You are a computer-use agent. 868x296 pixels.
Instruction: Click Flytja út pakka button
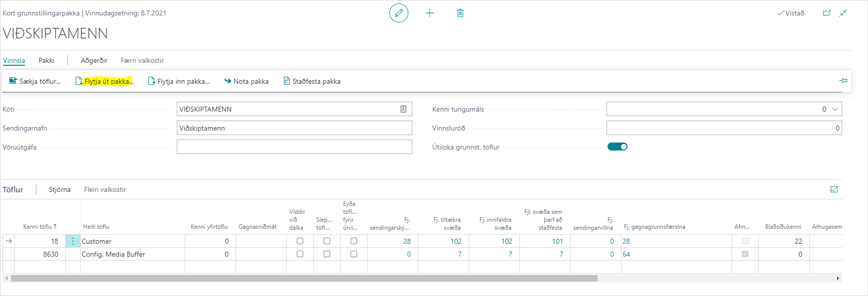(x=104, y=81)
